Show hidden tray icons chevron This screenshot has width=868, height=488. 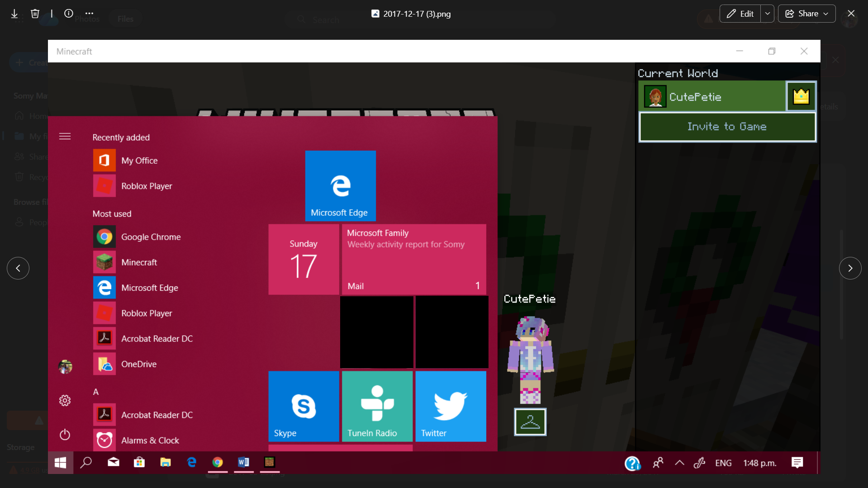(679, 463)
